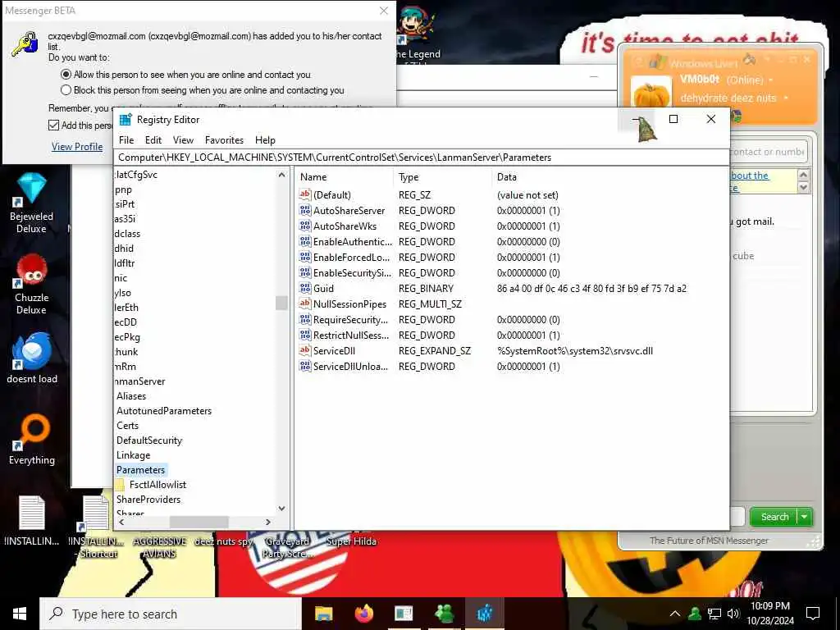Screen dimensions: 840x630
Task: Open the Favorites menu in Registry Editor
Action: click(x=224, y=140)
